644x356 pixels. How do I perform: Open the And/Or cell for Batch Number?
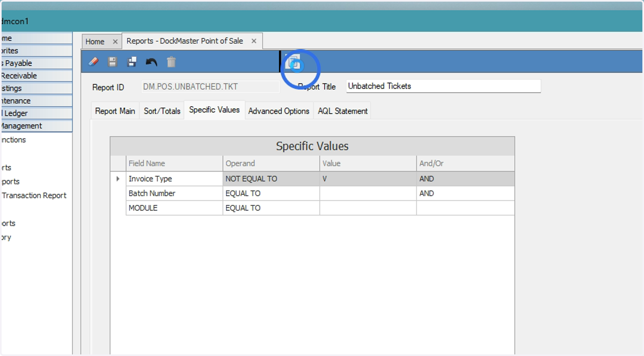click(x=465, y=193)
